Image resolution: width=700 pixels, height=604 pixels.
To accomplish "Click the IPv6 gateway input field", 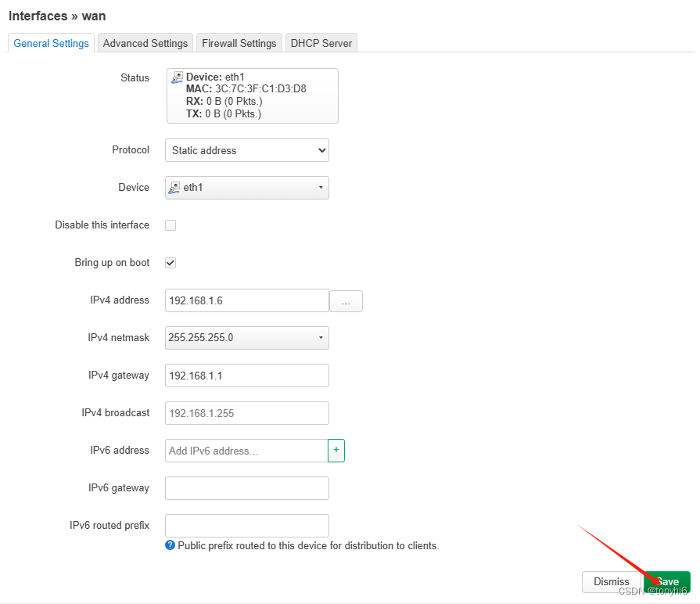I will coord(246,488).
